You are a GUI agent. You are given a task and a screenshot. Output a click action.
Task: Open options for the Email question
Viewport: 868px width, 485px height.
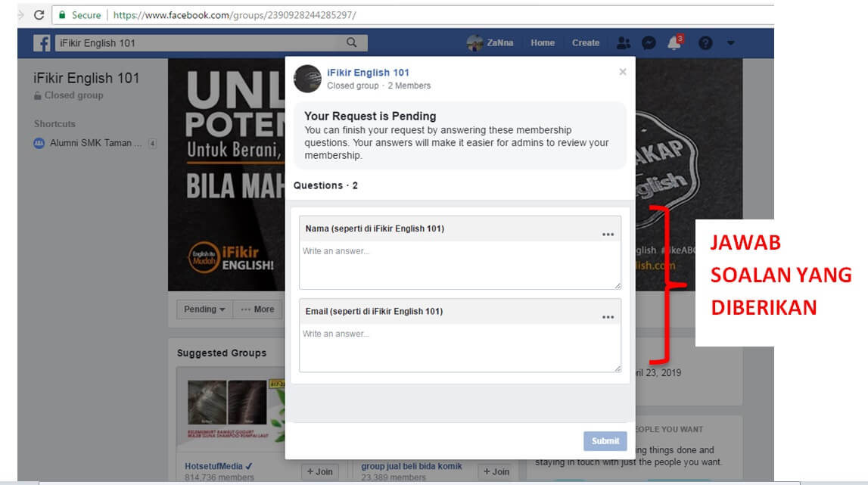pyautogui.click(x=608, y=317)
